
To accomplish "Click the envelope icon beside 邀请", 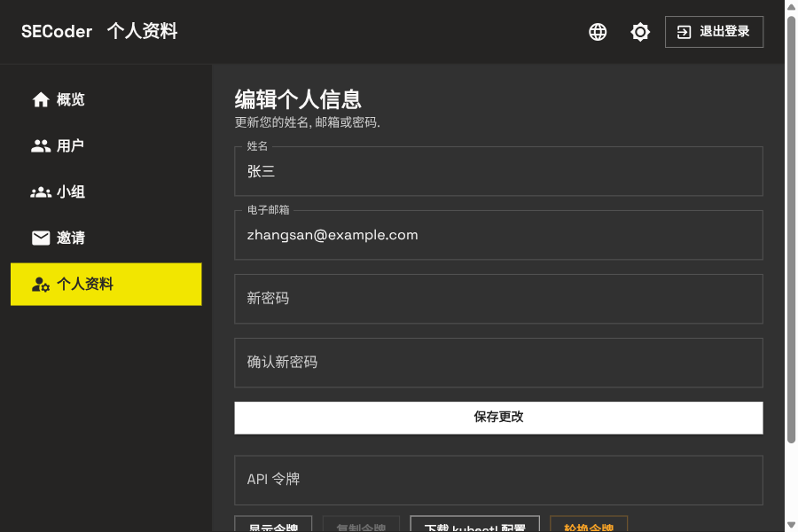I will [41, 238].
